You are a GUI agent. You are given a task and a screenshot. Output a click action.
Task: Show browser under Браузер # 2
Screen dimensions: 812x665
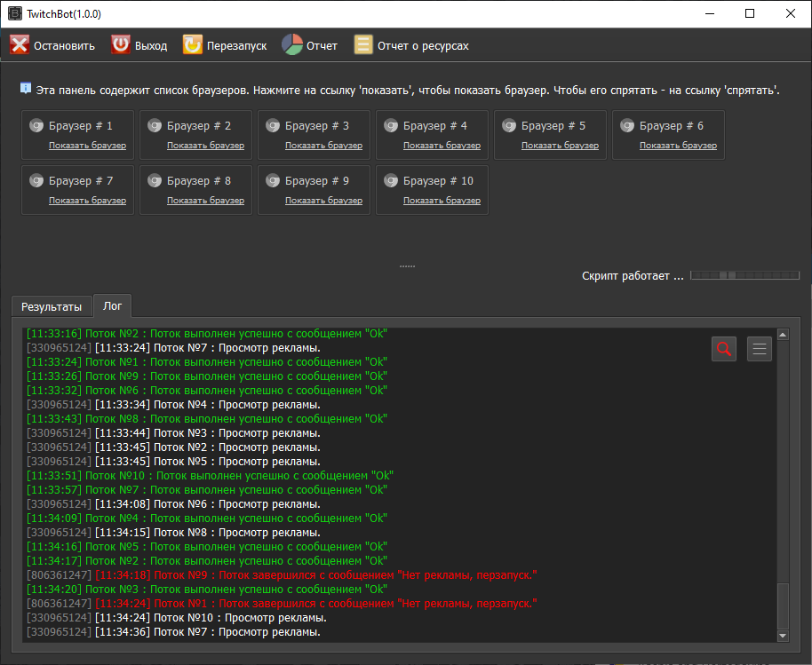(x=205, y=146)
